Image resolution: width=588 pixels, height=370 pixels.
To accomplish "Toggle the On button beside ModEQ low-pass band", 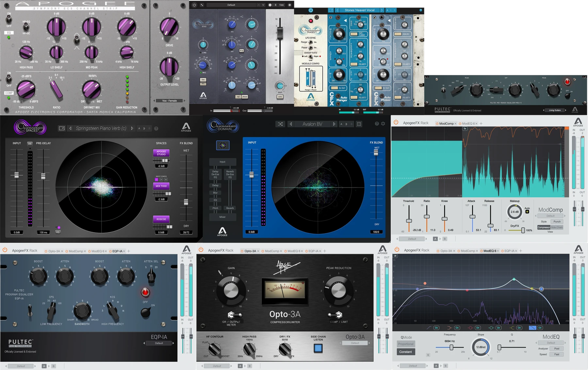I will click(x=540, y=328).
